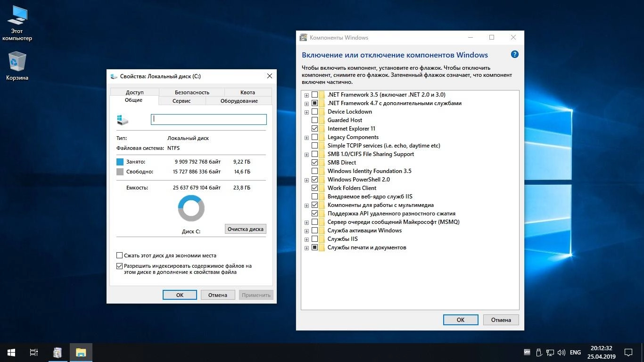This screenshot has height=362, width=644.
Task: Enable Simple TCPIP services checkbox
Action: (x=314, y=146)
